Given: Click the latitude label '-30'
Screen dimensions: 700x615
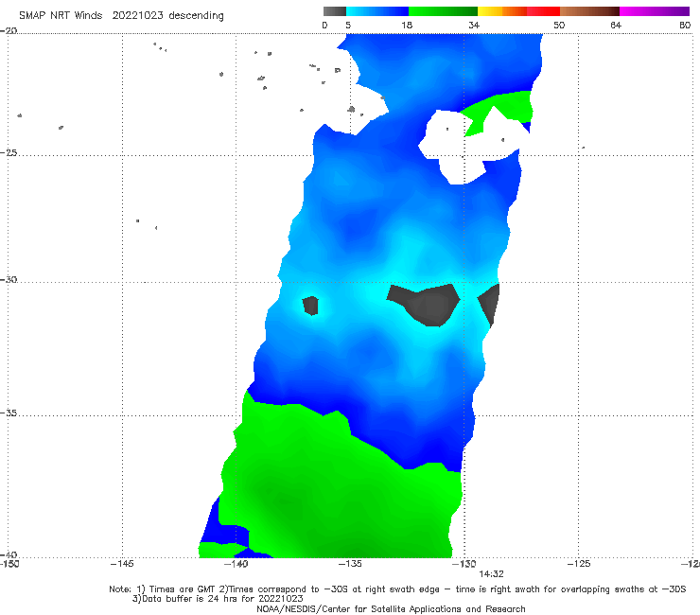Looking at the screenshot, I should point(9,279).
